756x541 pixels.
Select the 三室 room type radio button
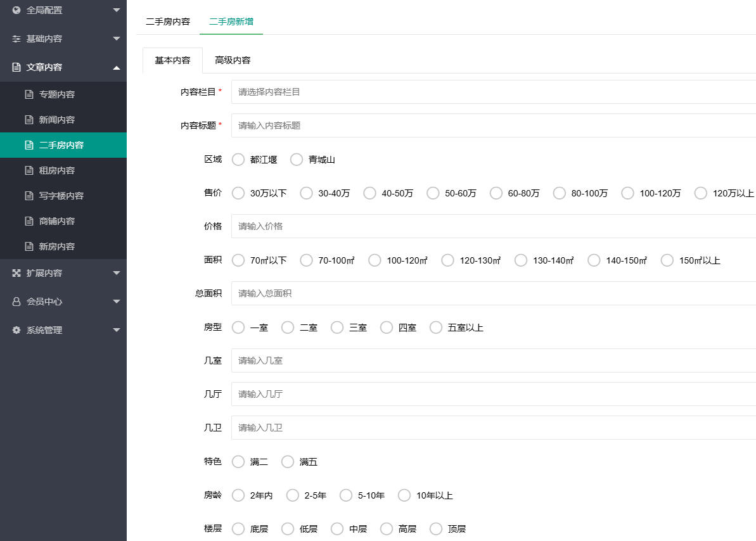tap(336, 328)
